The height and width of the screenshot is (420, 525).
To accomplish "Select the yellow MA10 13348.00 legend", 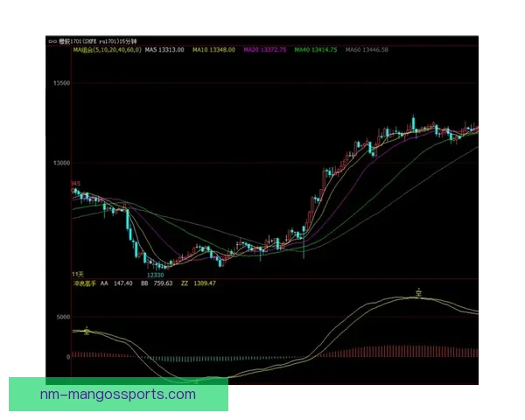I will (215, 50).
